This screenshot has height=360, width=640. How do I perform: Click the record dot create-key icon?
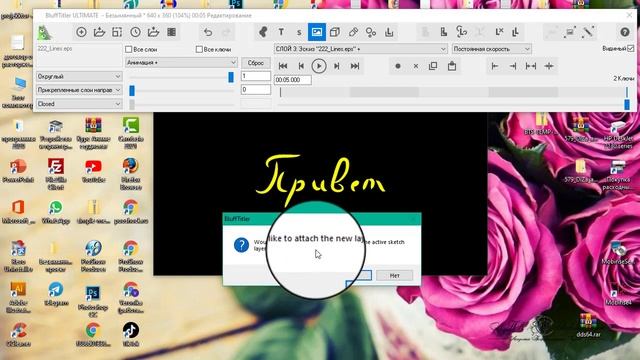398,66
